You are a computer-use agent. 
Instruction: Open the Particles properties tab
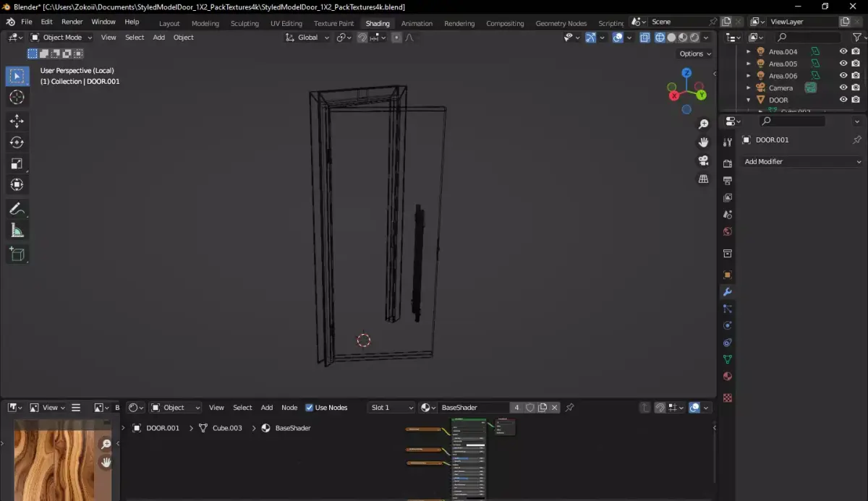click(x=728, y=309)
